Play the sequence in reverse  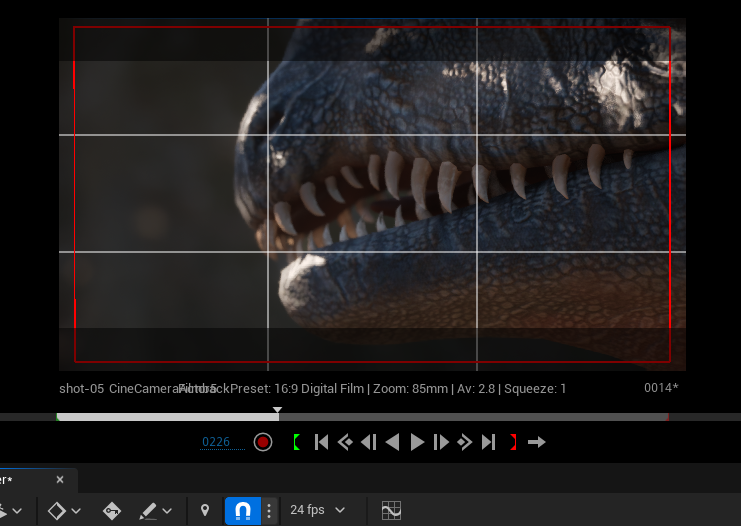coord(392,442)
